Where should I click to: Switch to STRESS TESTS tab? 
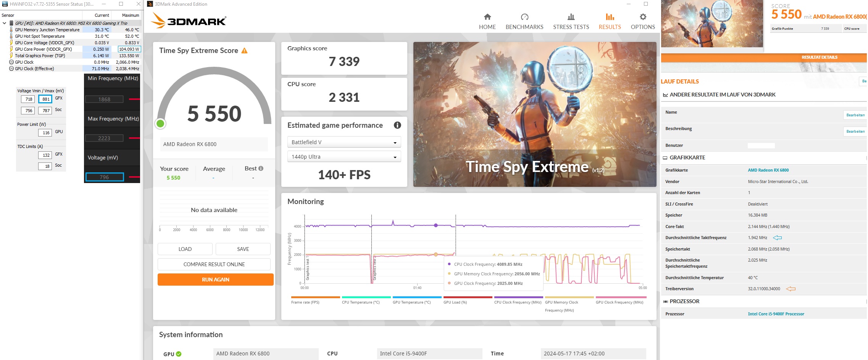pyautogui.click(x=571, y=21)
